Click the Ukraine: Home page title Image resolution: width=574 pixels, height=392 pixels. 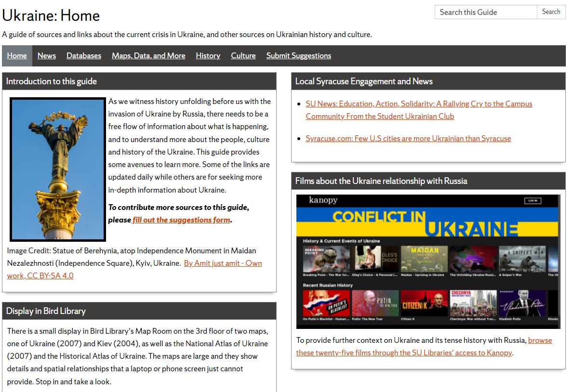click(51, 16)
